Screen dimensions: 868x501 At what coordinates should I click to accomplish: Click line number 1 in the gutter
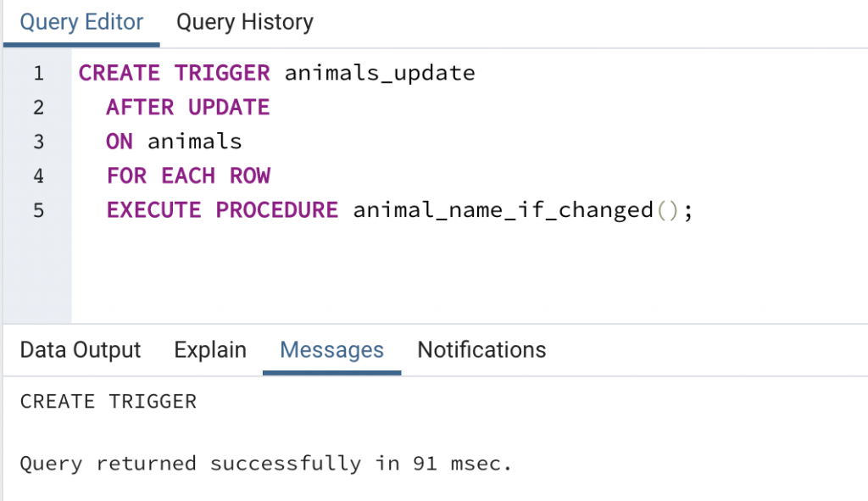(38, 73)
